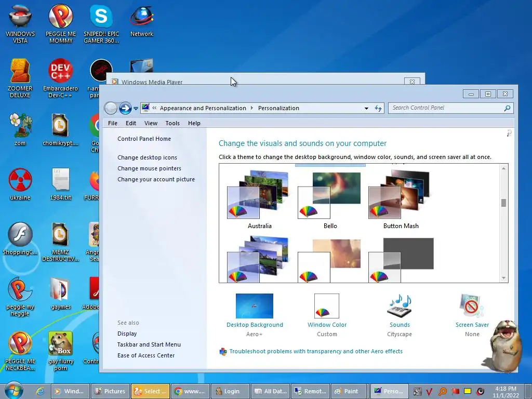Viewport: 532px width, 399px height.
Task: Open Taskbar and Start Menu link
Action: pos(149,344)
